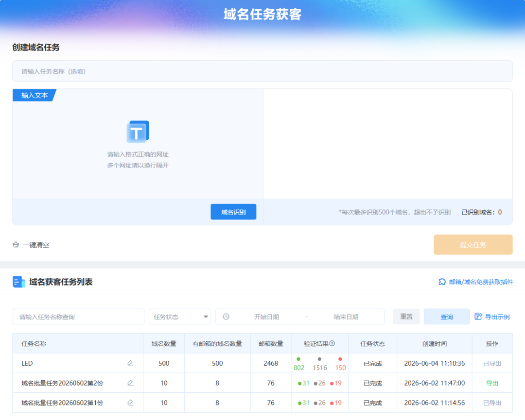Click the 域名任务获客 page title
This screenshot has height=420, width=525.
pos(262,15)
